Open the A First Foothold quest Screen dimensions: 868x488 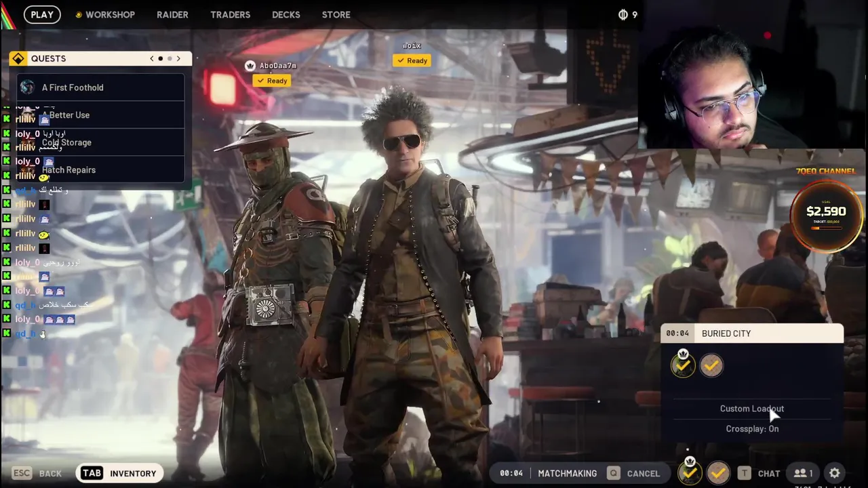(100, 87)
